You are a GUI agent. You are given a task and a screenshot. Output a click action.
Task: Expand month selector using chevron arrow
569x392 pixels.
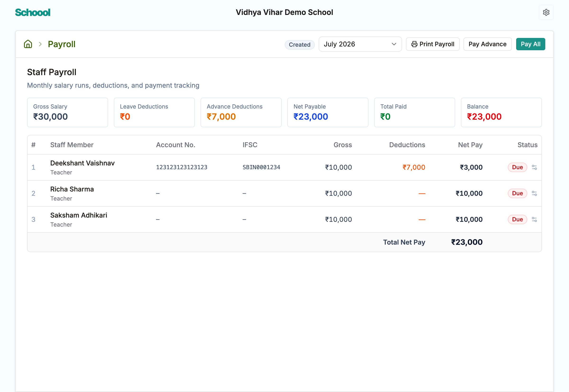(394, 44)
